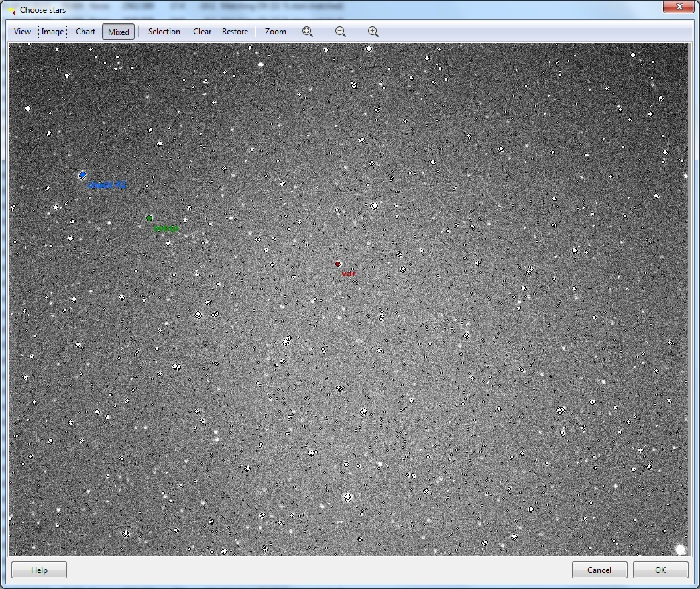Close the Choose stars dialog
The image size is (700, 589).
[x=679, y=6]
